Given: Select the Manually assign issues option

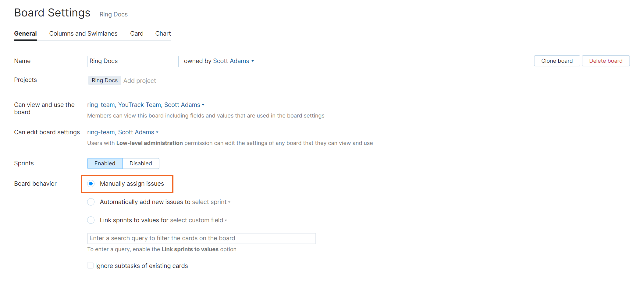Looking at the screenshot, I should (x=91, y=184).
